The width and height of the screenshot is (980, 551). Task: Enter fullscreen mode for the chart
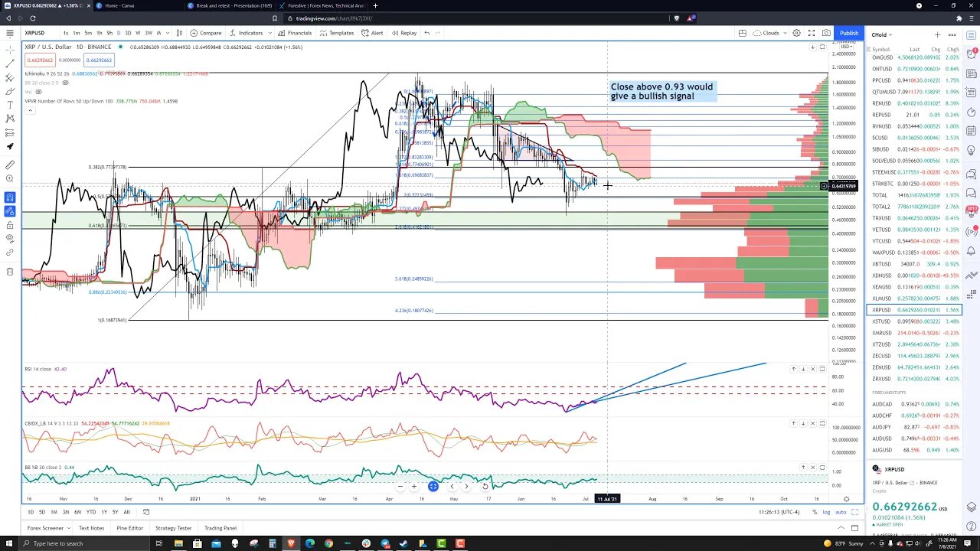pyautogui.click(x=812, y=33)
